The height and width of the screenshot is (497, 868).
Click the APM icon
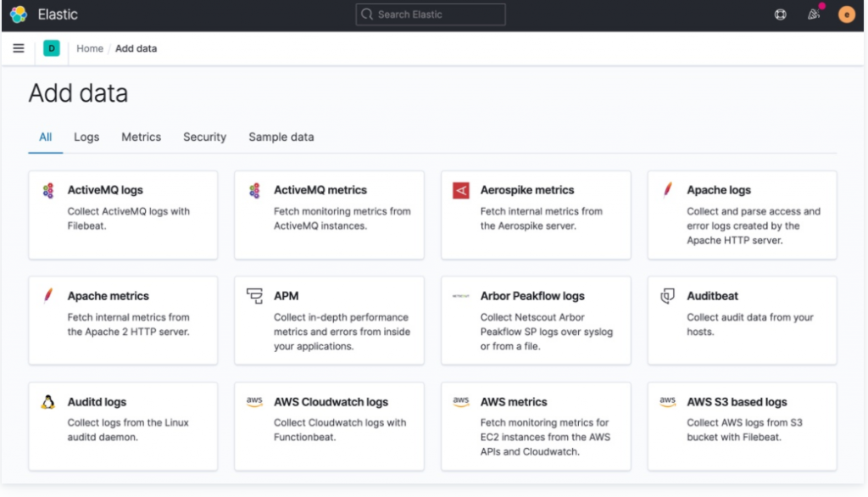pos(254,296)
